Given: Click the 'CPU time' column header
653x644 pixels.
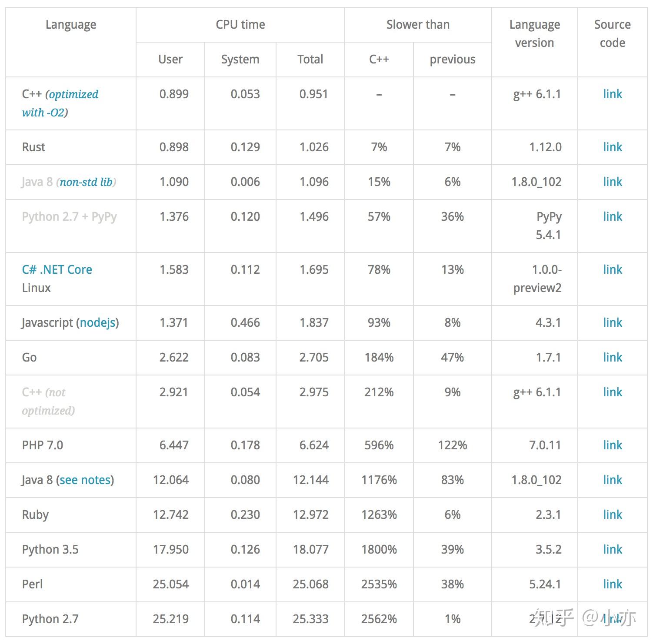Looking at the screenshot, I should 240,25.
